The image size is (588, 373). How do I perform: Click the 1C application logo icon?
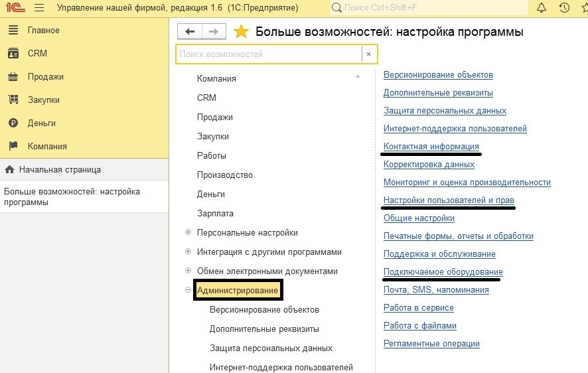click(x=14, y=8)
